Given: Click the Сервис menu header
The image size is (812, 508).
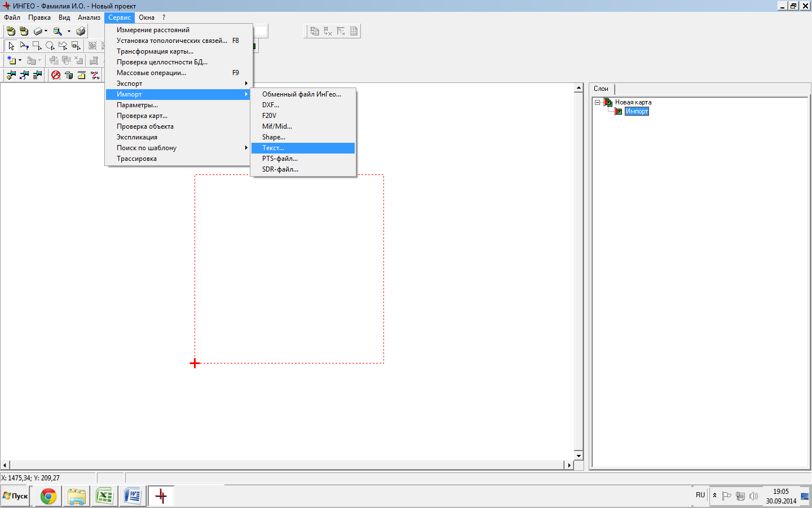Looking at the screenshot, I should [120, 17].
